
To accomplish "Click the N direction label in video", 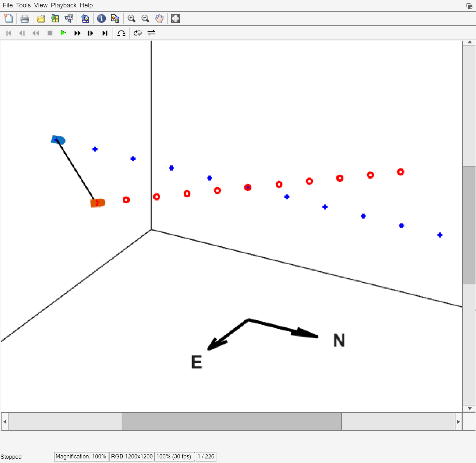I will 339,340.
